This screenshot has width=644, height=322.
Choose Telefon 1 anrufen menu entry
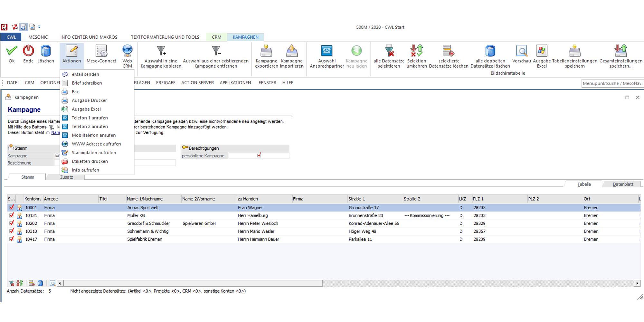click(x=97, y=118)
